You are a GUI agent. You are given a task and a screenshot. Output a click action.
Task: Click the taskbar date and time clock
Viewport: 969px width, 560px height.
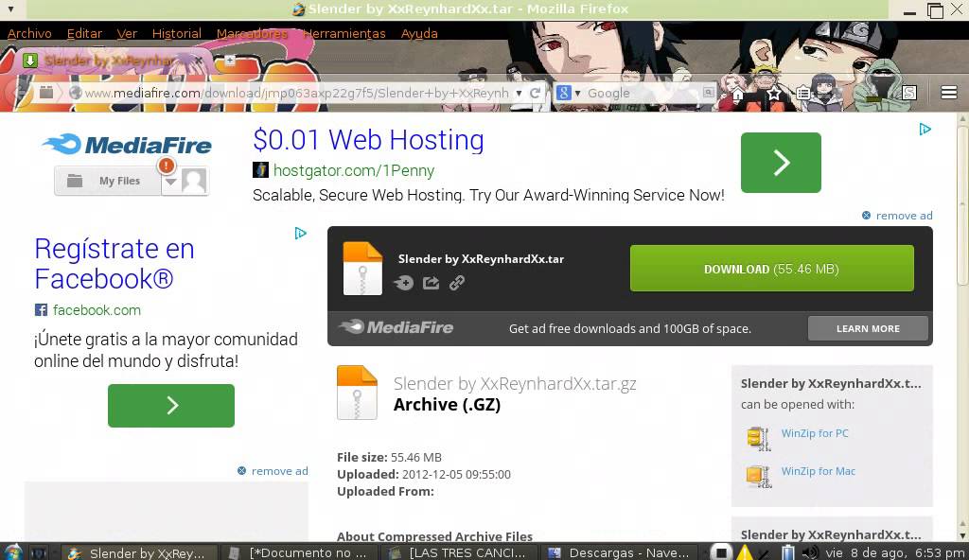click(x=895, y=552)
